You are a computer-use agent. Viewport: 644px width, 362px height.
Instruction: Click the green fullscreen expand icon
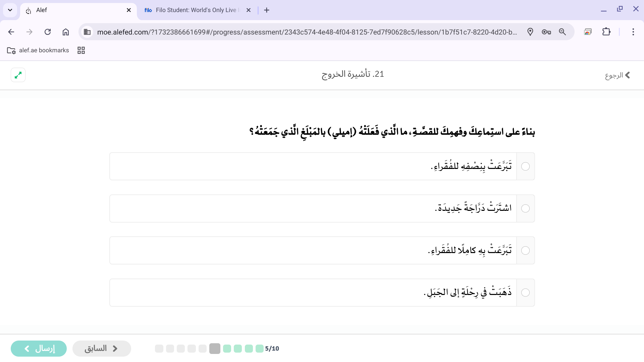[18, 75]
